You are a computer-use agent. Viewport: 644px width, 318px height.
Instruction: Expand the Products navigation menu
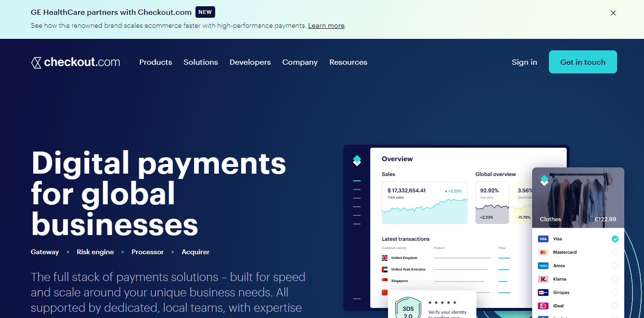(156, 62)
